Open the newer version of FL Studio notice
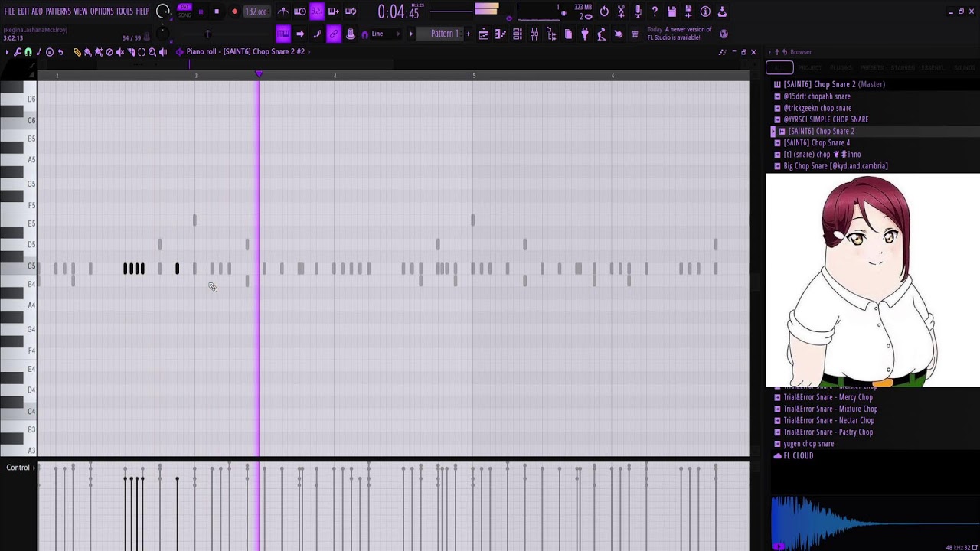 [680, 34]
